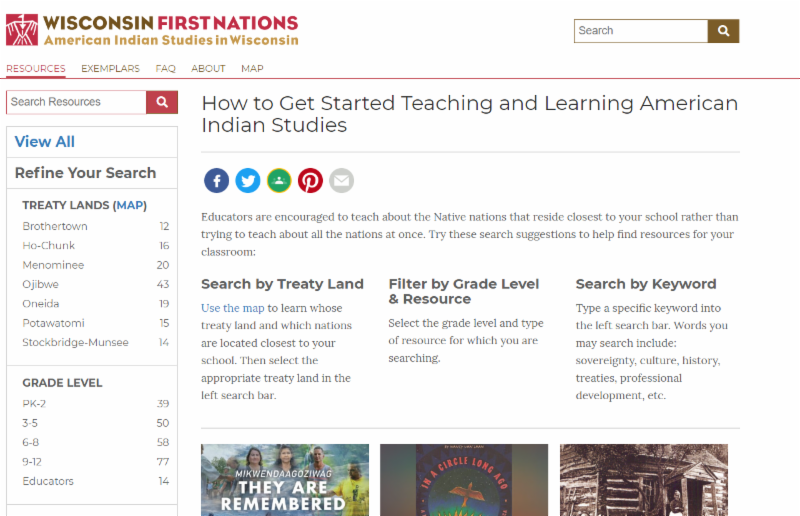Click the header search magnifier button

tap(723, 31)
